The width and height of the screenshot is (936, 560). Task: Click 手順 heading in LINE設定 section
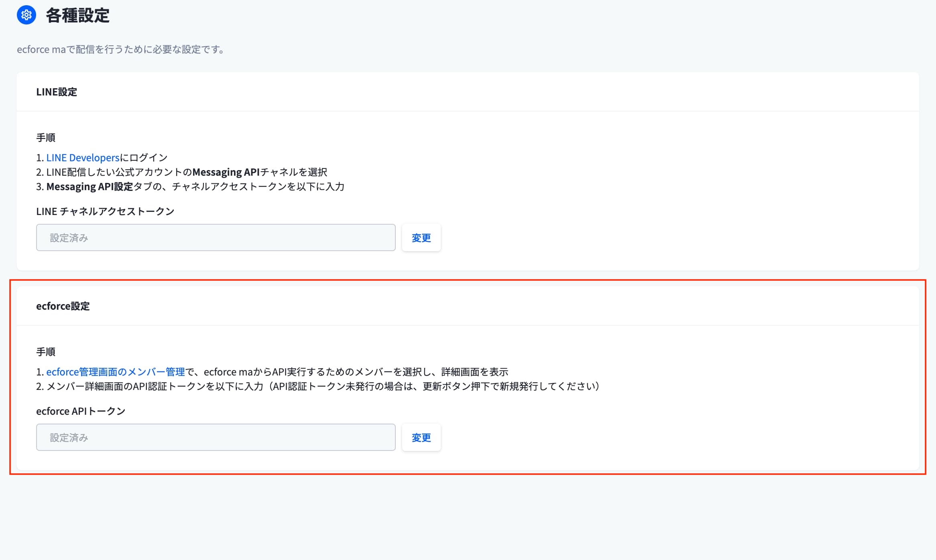[x=46, y=138]
